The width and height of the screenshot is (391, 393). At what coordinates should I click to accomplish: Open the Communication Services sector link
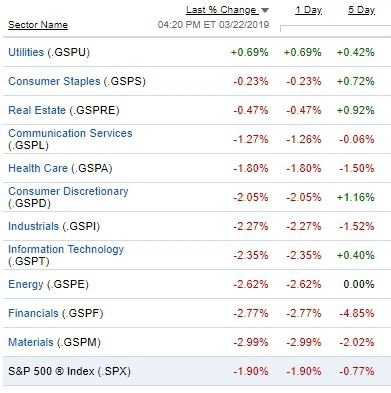70,133
